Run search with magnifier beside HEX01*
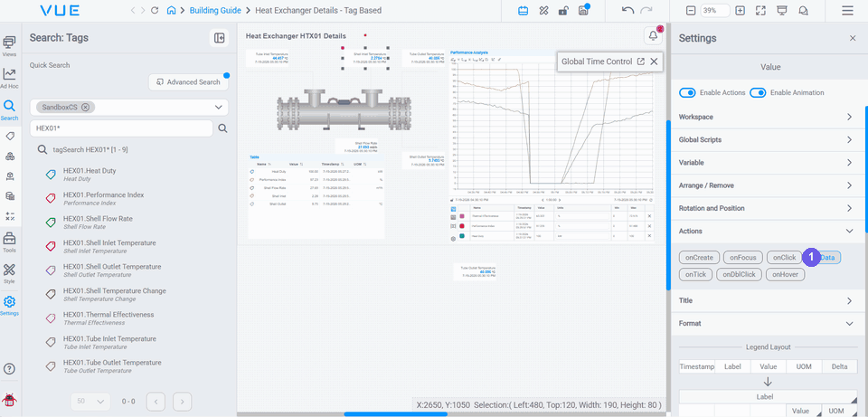868x417 pixels. tap(222, 128)
